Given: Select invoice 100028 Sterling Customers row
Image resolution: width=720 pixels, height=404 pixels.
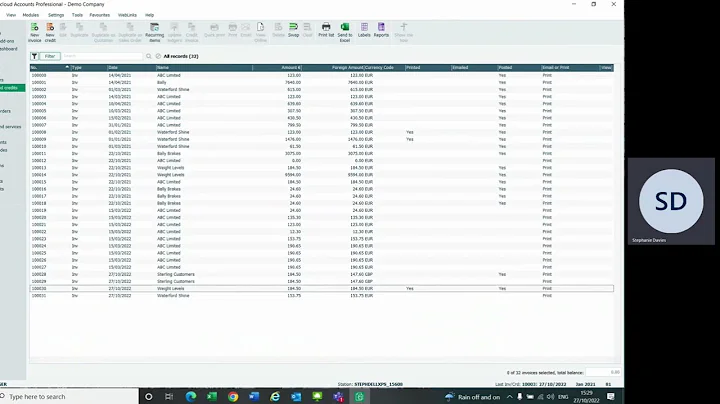Looking at the screenshot, I should coord(321,274).
